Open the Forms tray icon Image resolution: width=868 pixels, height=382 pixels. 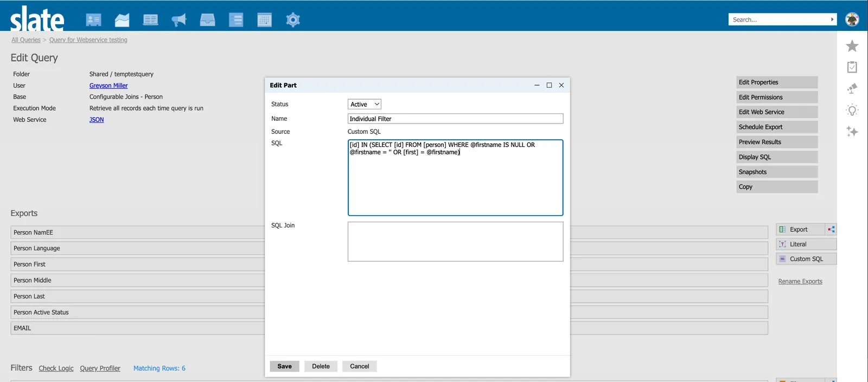(207, 20)
